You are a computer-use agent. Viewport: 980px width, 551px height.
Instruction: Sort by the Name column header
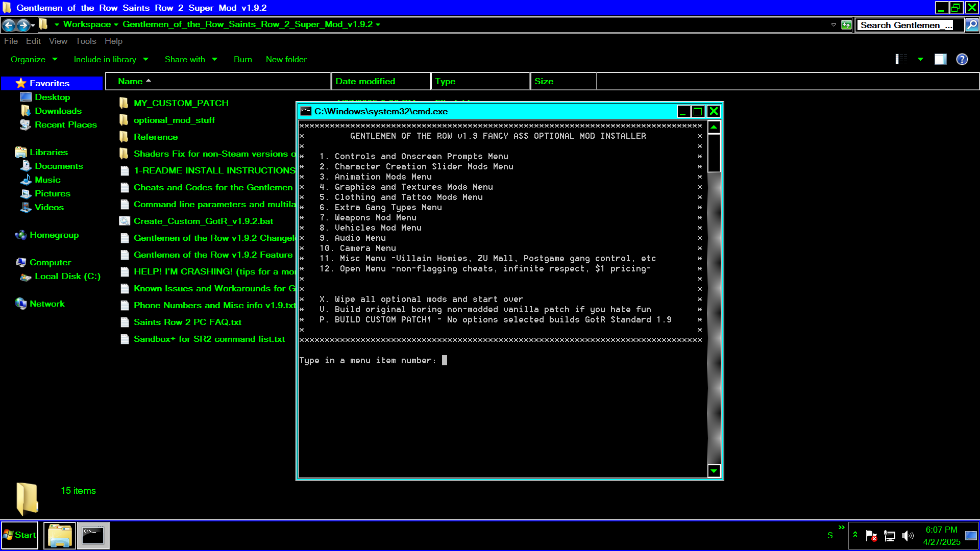(x=218, y=82)
